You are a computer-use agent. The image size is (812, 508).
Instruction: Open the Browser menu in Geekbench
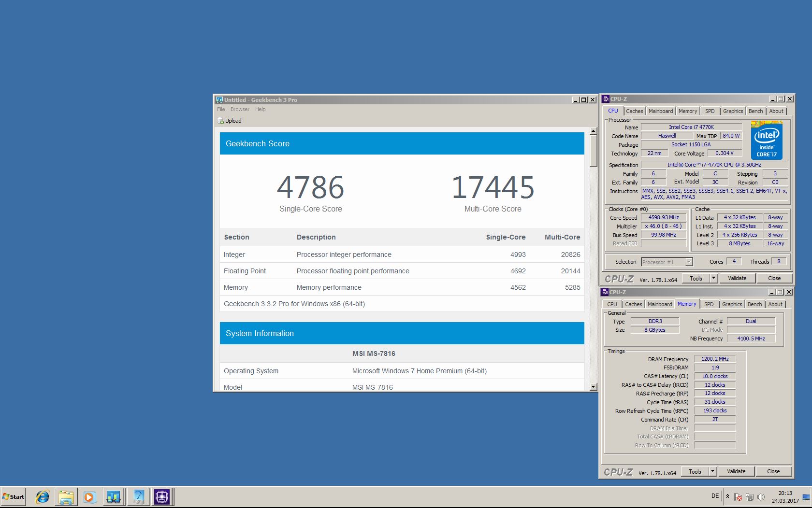click(x=240, y=109)
